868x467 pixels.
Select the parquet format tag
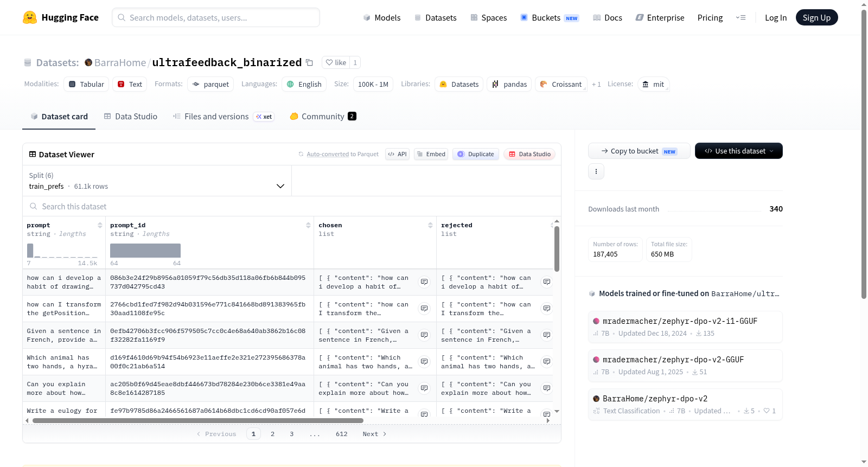tap(210, 84)
